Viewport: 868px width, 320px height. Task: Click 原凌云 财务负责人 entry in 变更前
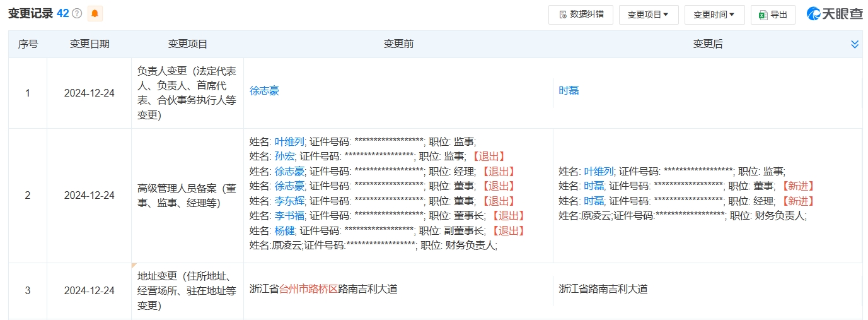[x=373, y=246]
